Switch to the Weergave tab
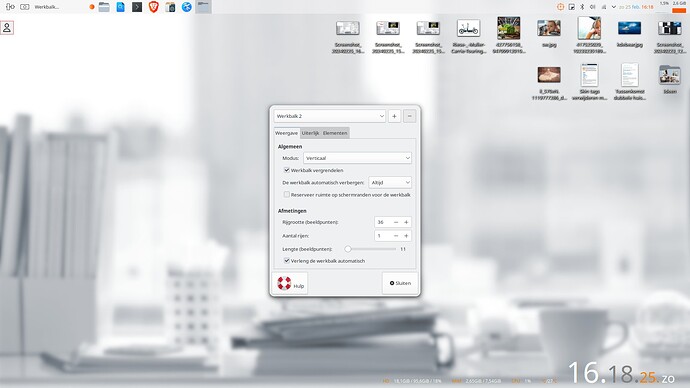The width and height of the screenshot is (690, 388). pos(286,133)
